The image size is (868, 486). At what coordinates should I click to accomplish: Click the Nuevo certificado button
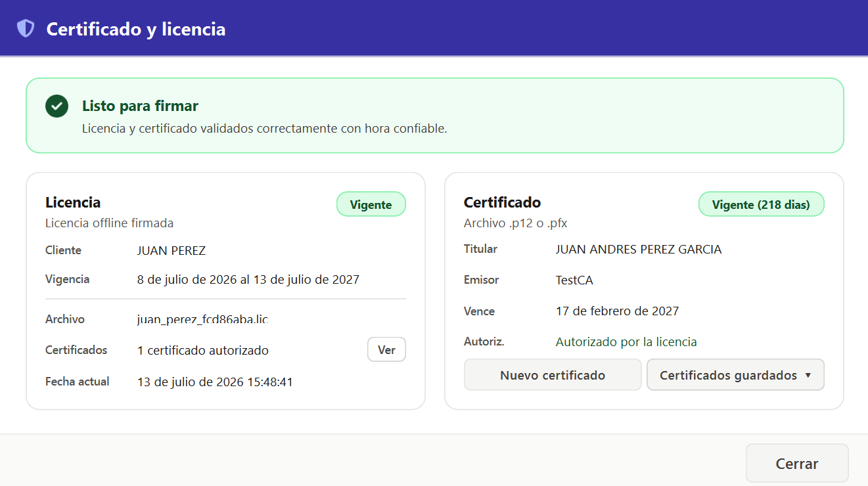[x=553, y=375]
